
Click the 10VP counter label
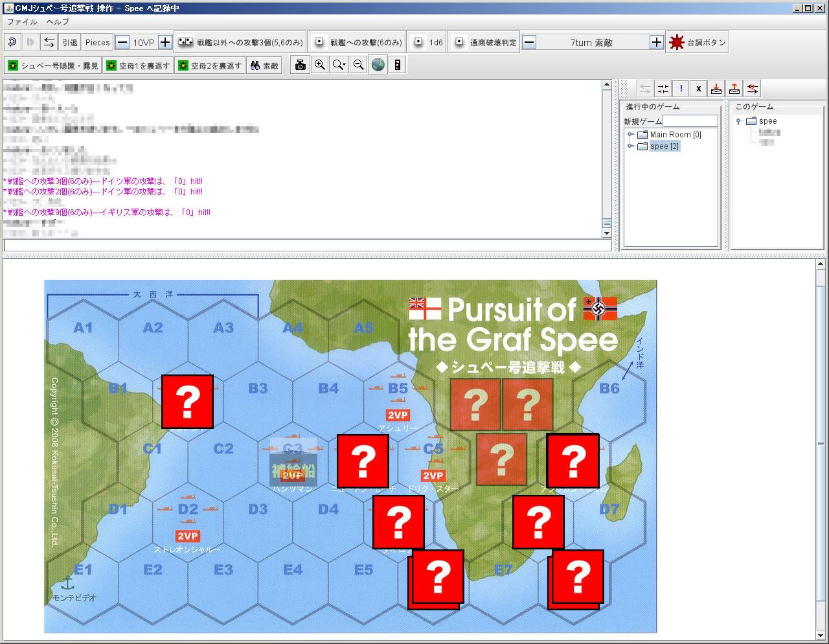pos(144,43)
